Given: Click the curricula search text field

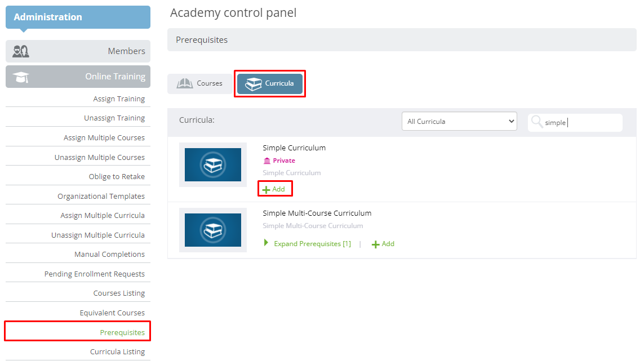Looking at the screenshot, I should tap(581, 122).
